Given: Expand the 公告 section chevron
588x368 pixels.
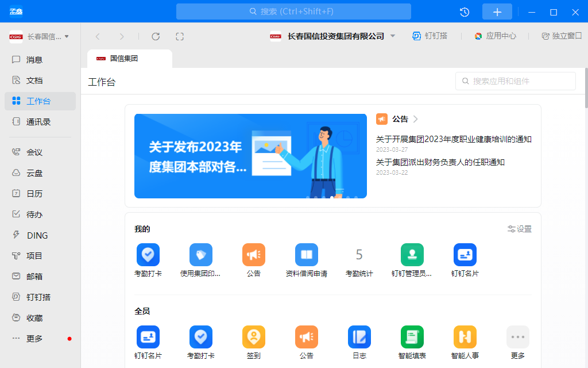Looking at the screenshot, I should pyautogui.click(x=416, y=120).
